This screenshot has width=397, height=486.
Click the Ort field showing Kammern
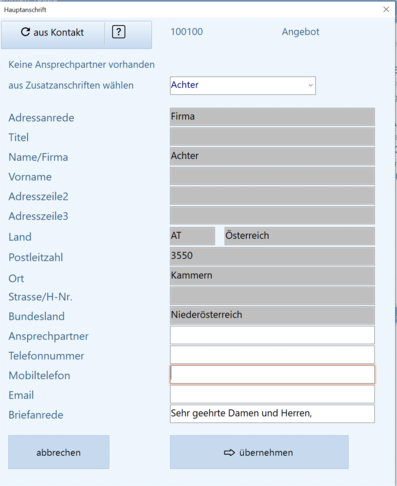(x=272, y=276)
